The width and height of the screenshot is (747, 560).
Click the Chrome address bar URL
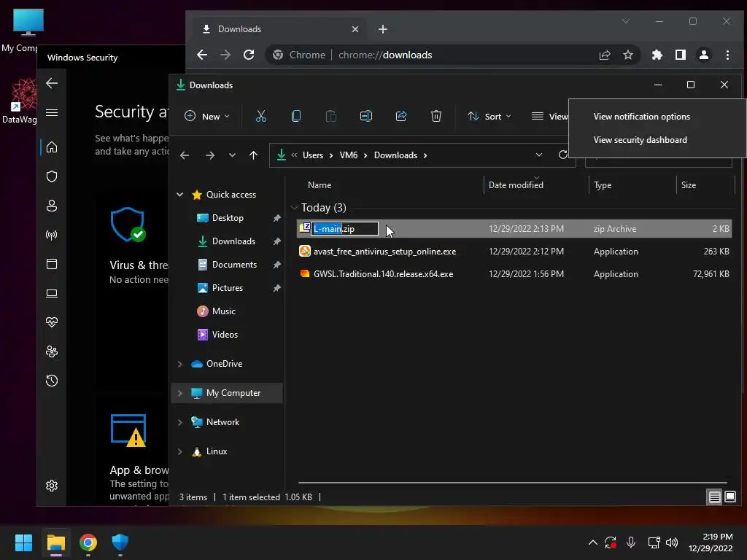coord(385,55)
